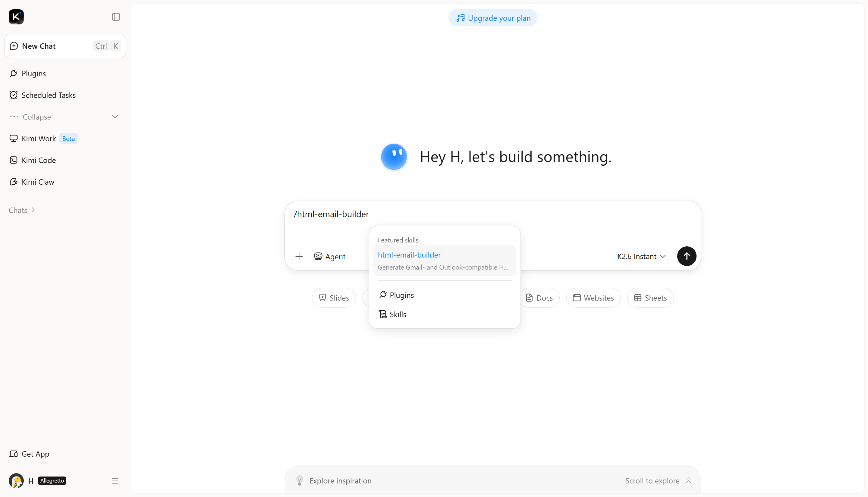Expand the Chats section

click(22, 210)
